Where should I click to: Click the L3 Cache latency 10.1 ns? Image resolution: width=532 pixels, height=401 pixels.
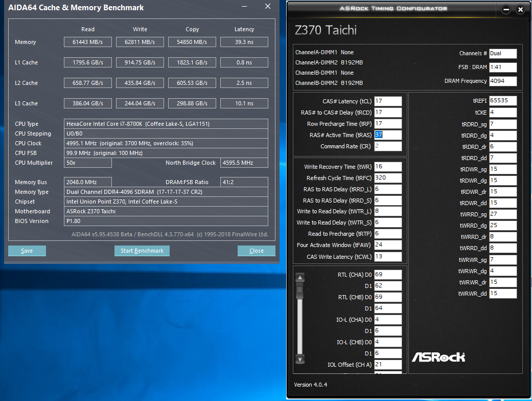tap(244, 103)
